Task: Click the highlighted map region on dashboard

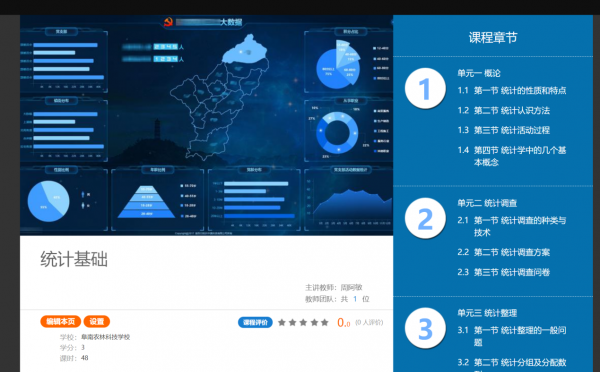Action: pyautogui.click(x=245, y=49)
